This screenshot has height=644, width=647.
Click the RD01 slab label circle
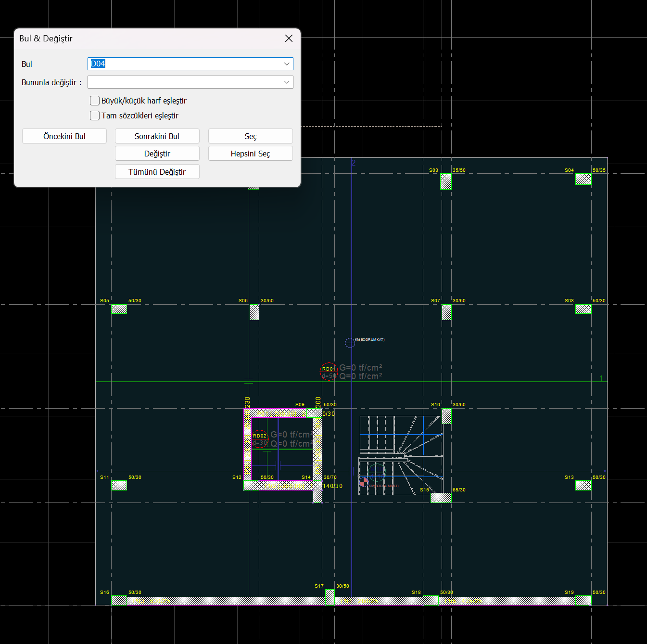(329, 372)
